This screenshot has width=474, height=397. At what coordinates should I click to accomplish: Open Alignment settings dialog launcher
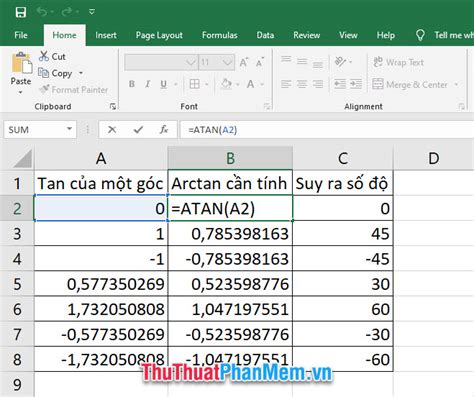coord(462,106)
